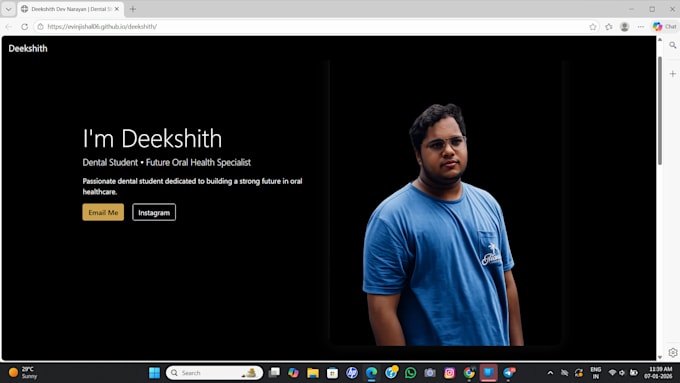The image size is (680, 383).
Task: Open Google Chrome from the taskbar
Action: 469,373
